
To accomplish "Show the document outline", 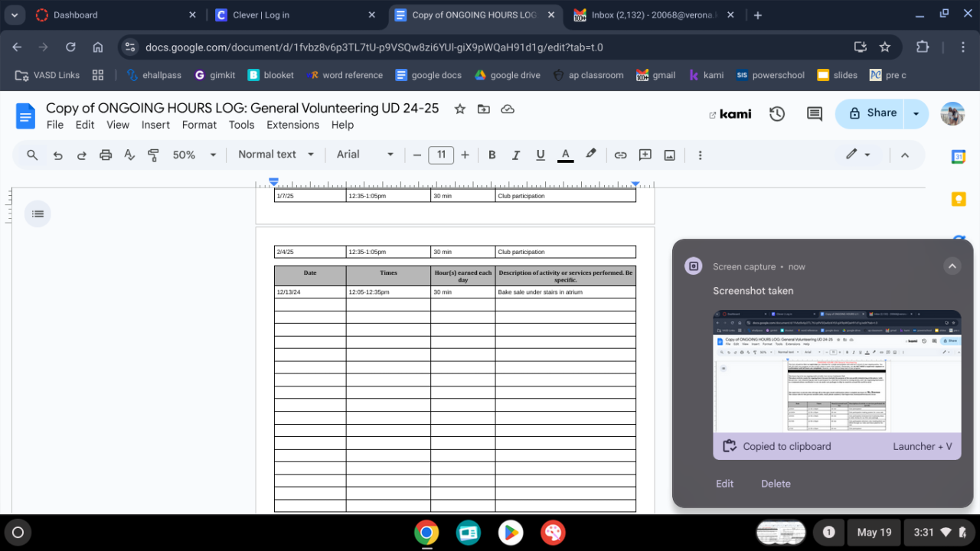I will click(x=38, y=214).
